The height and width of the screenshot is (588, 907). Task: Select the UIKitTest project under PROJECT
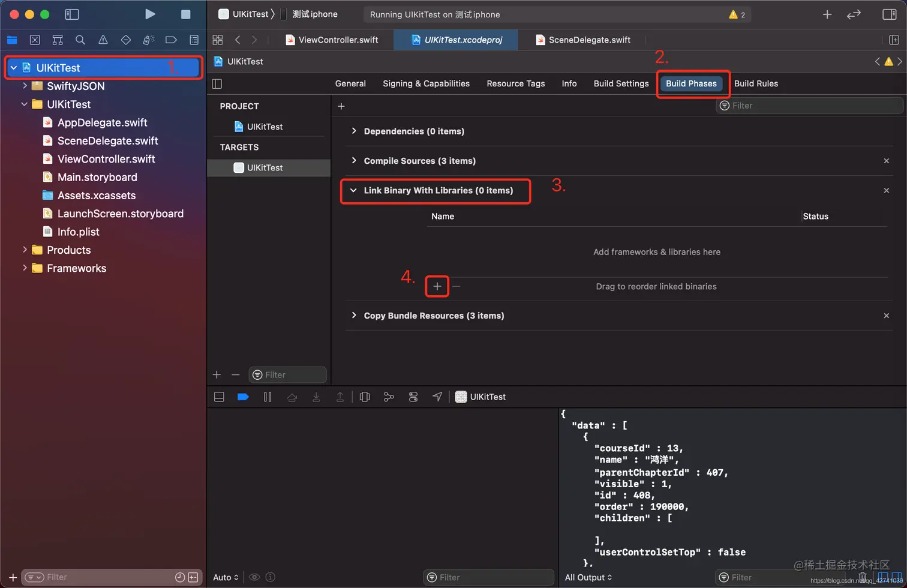[259, 127]
